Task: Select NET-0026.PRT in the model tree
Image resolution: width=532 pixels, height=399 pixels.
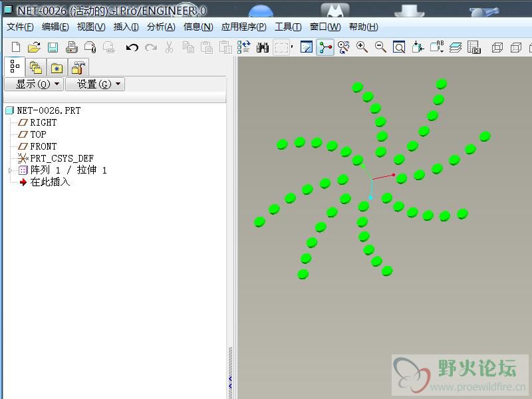Action: (x=49, y=110)
